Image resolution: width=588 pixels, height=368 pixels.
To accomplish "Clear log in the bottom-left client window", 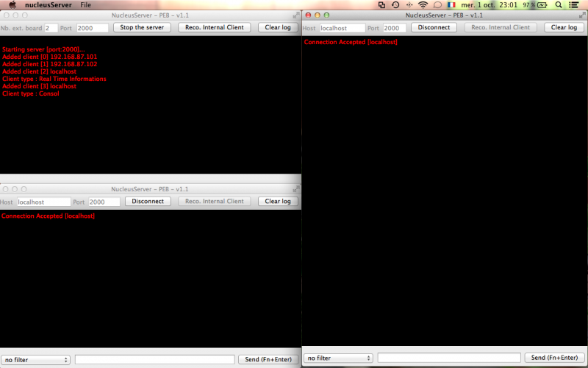I will (x=278, y=201).
